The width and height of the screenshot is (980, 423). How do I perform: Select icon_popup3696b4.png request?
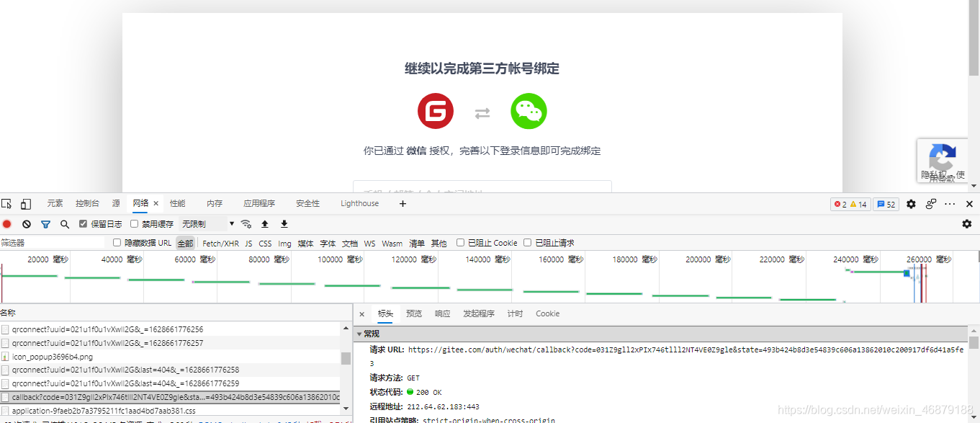(x=170, y=357)
